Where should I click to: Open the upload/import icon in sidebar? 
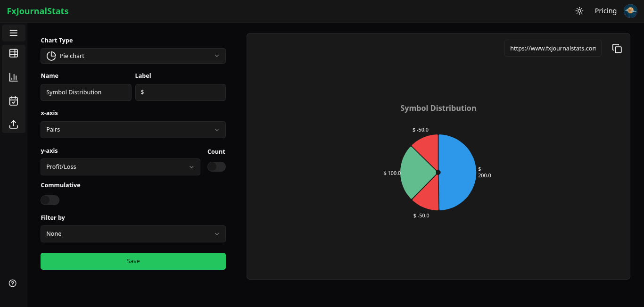pos(14,124)
